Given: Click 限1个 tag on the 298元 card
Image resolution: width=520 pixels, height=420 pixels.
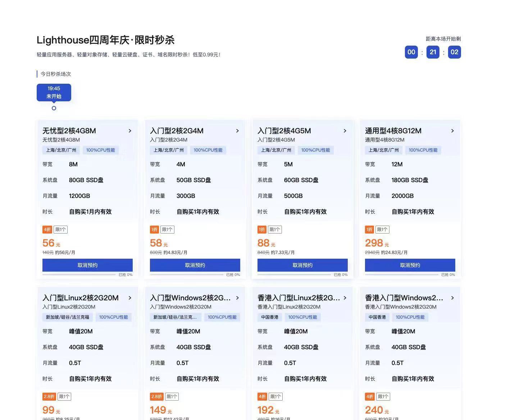Looking at the screenshot, I should 382,230.
